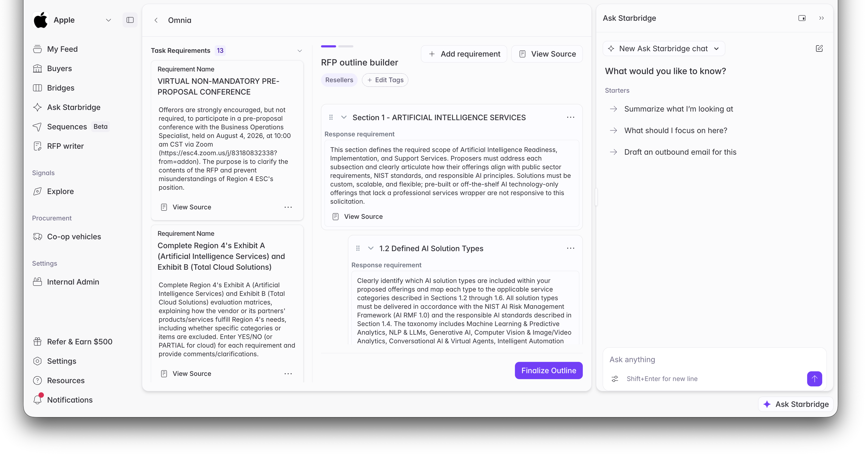Click the Apple logo workspace icon
This screenshot has height=457, width=868.
(41, 20)
